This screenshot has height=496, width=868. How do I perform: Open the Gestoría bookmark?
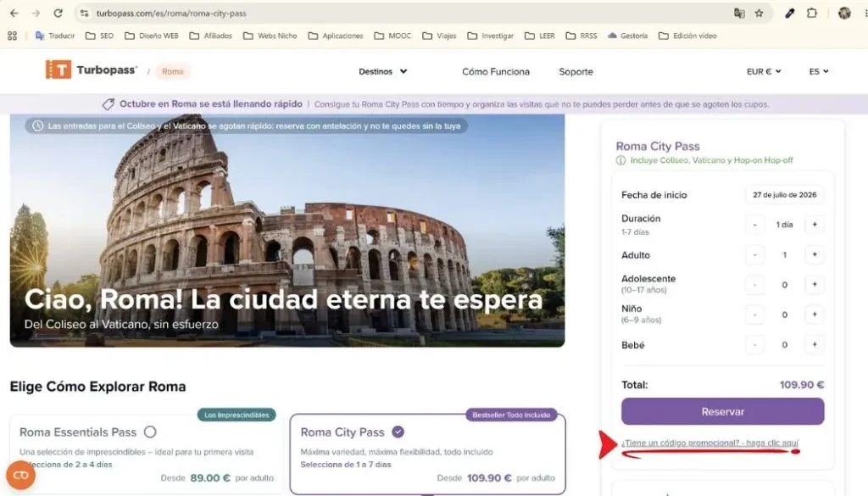point(628,36)
